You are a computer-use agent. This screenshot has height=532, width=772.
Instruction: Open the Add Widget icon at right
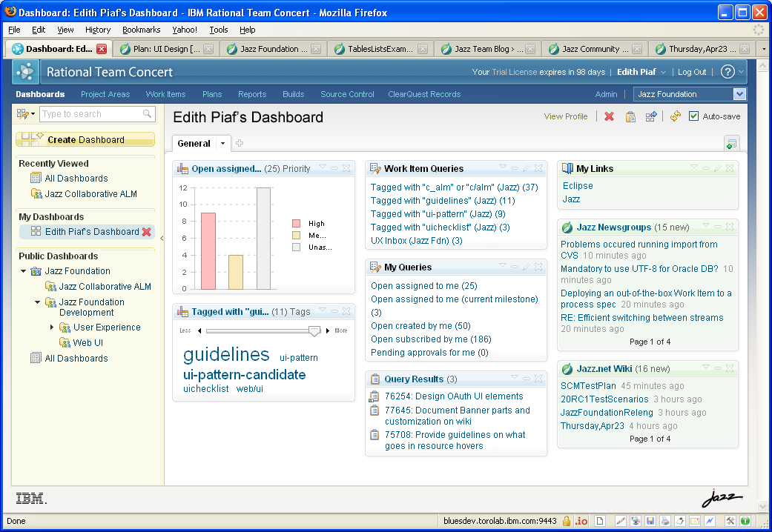tap(732, 144)
